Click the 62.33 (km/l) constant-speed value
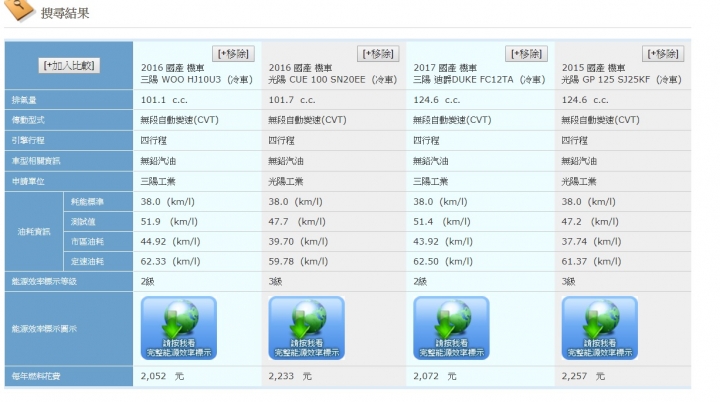Image resolution: width=720 pixels, height=402 pixels. tap(170, 261)
